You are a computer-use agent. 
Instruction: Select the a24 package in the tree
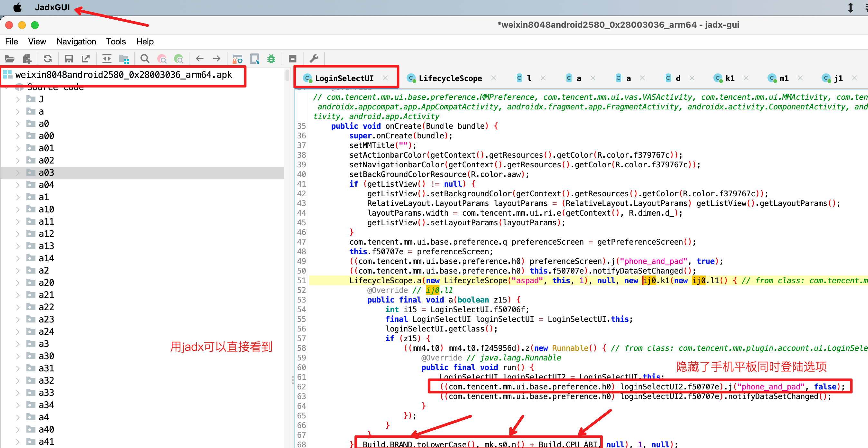46,331
